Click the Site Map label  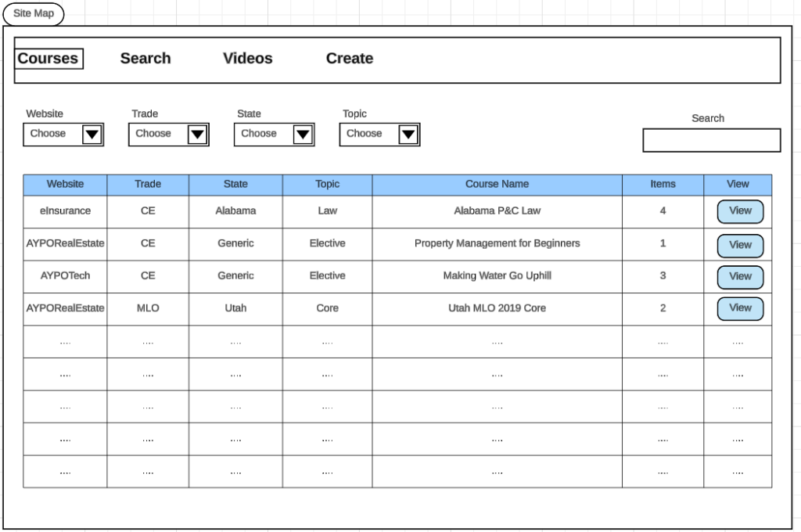(34, 14)
